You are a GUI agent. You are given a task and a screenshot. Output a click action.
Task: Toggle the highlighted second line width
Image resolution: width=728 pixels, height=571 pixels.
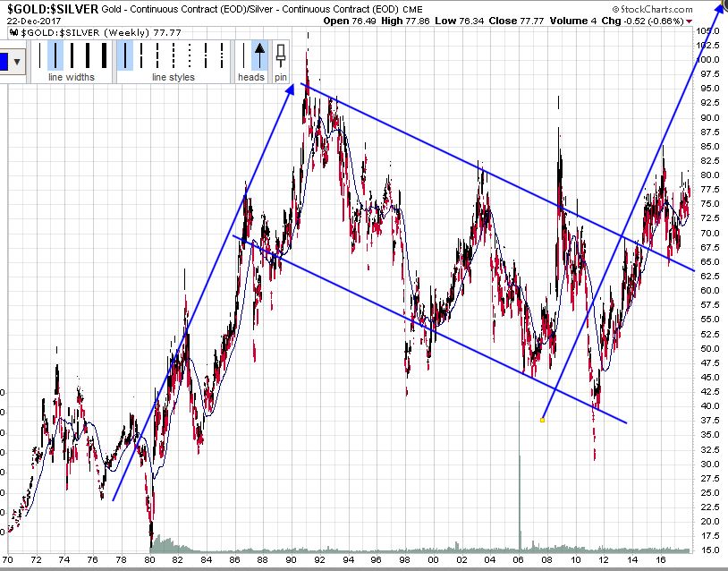pyautogui.click(x=55, y=55)
